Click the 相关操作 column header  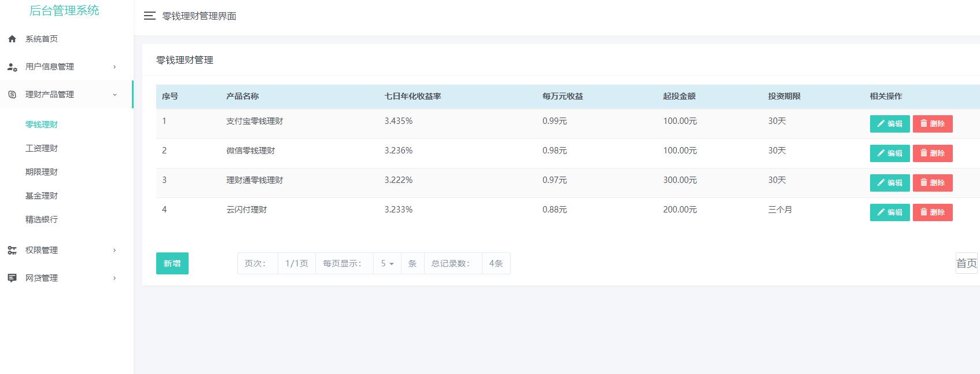point(886,96)
